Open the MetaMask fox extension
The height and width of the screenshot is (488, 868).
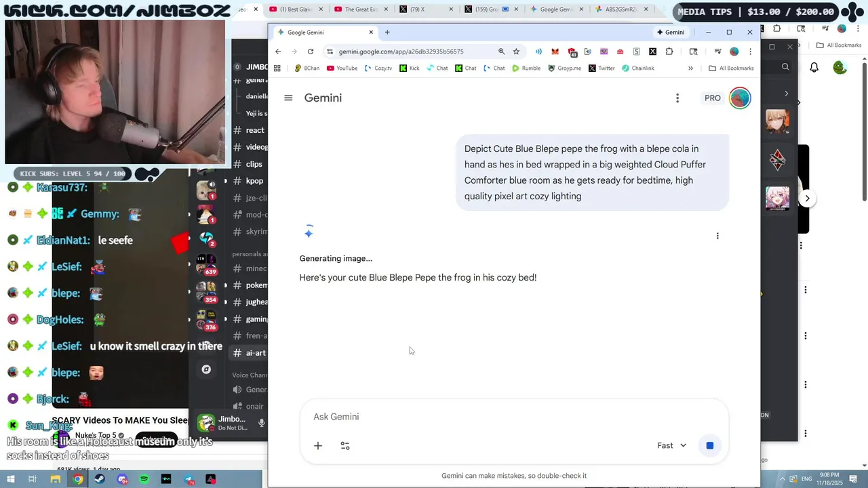click(555, 52)
